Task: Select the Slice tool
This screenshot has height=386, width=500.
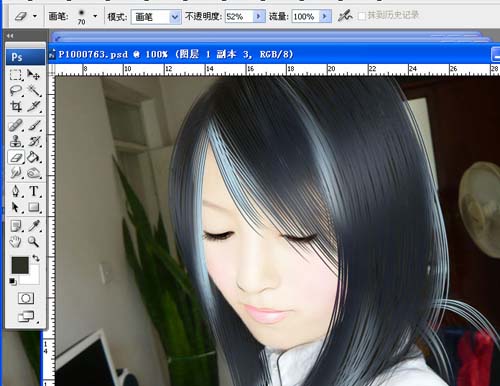Action: pos(34,107)
